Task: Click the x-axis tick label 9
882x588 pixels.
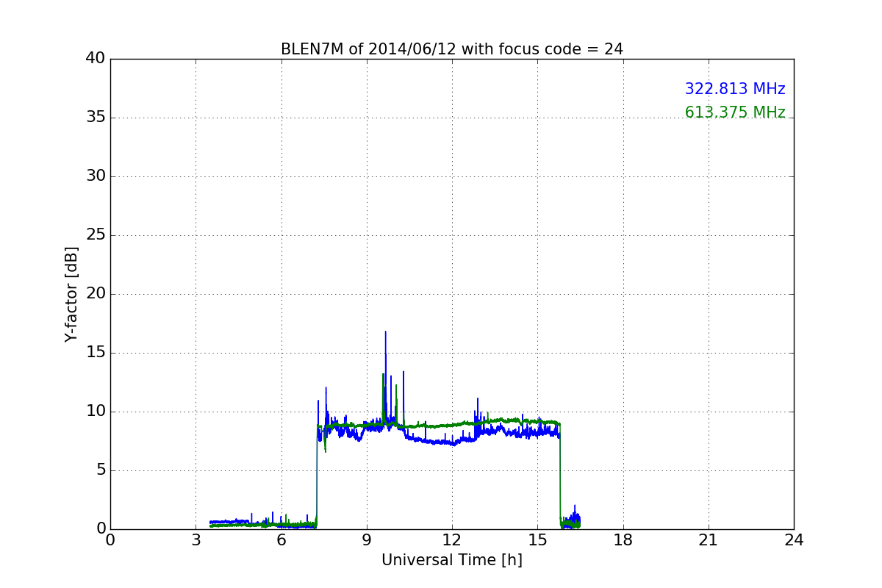Action: pos(367,539)
